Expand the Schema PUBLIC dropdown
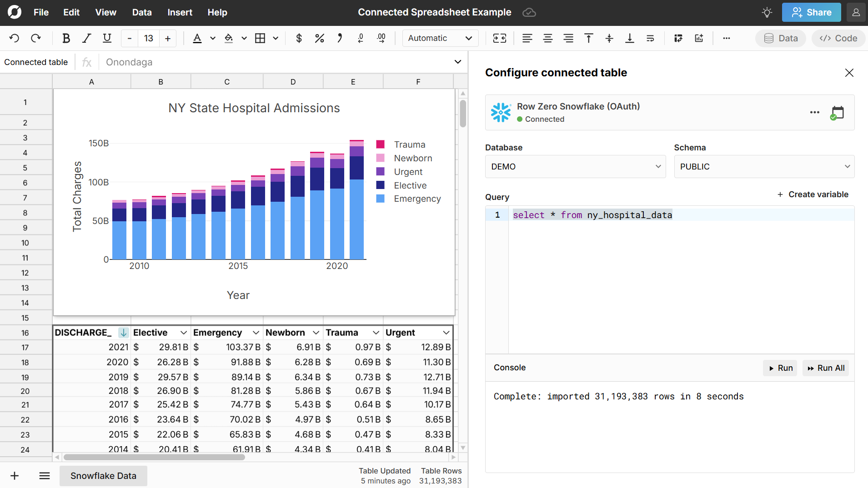 pyautogui.click(x=764, y=167)
